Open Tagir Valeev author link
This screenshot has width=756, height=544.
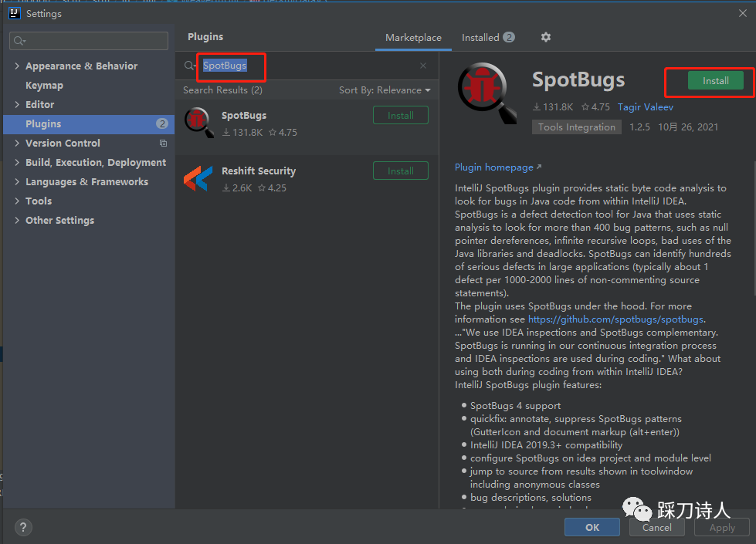click(645, 107)
